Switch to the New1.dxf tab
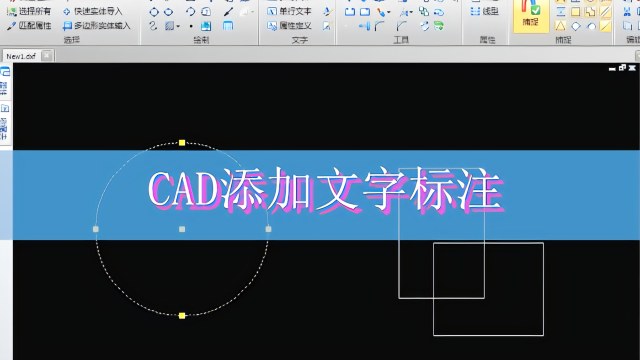 [21, 56]
